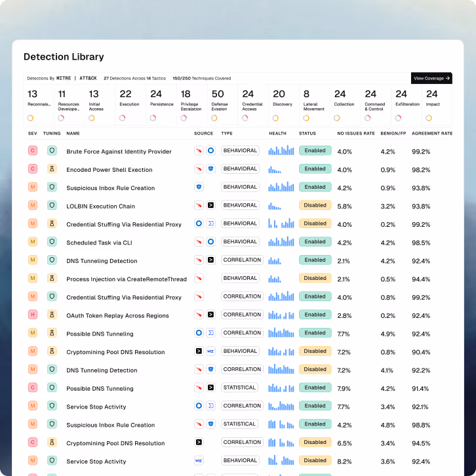This screenshot has height=476, width=476.
Task: Click the blue shield source icon in DNS Tunneling Detection Disabled row
Action: (210, 369)
